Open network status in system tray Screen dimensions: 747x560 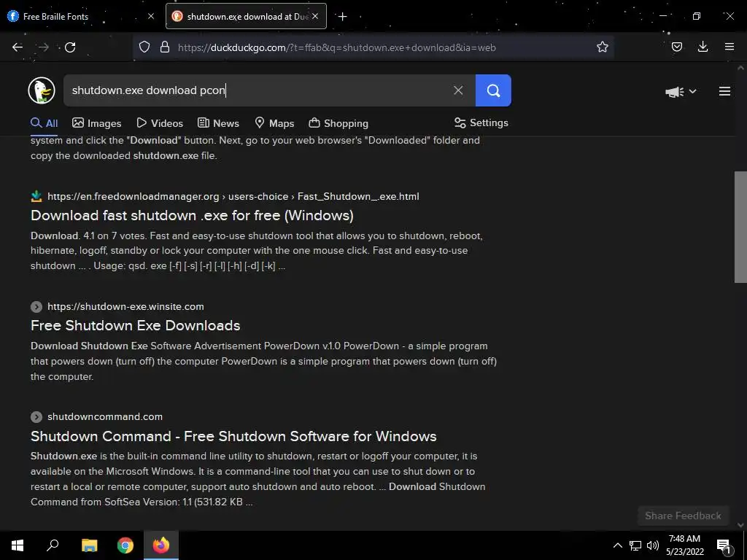(x=635, y=545)
